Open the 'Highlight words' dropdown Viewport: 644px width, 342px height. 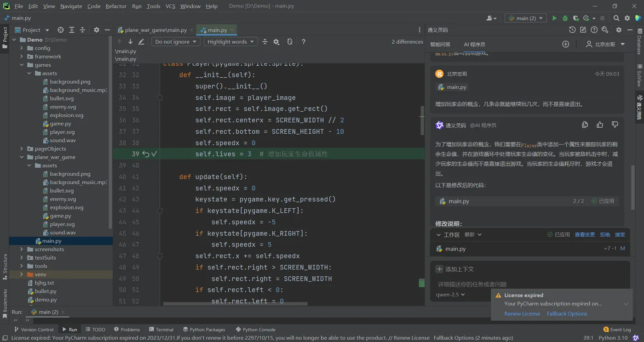pos(230,42)
